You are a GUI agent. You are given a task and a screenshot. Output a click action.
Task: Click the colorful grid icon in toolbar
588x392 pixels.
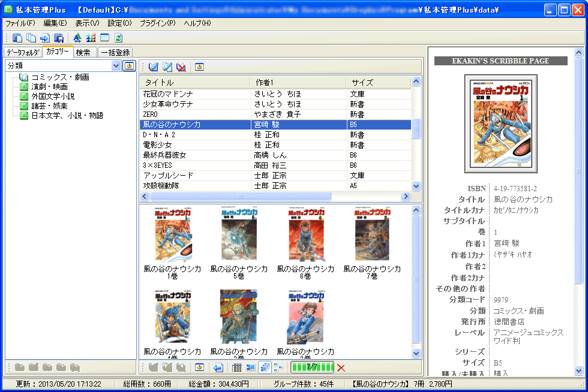point(91,38)
